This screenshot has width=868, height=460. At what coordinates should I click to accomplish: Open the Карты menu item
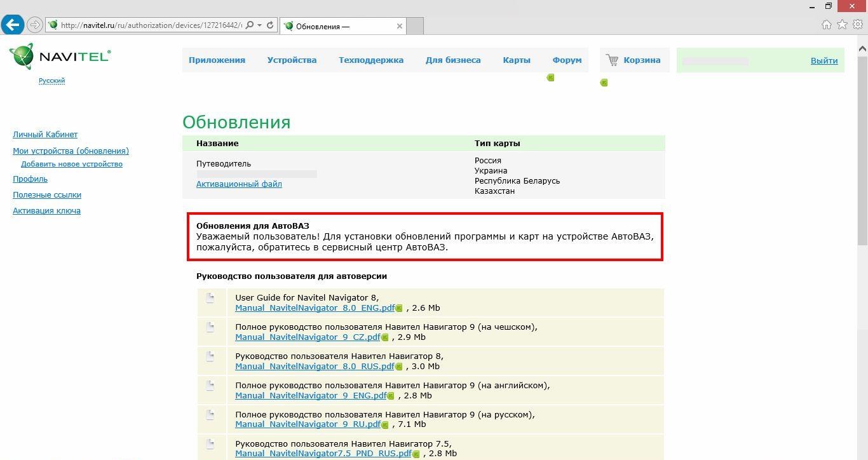click(517, 60)
